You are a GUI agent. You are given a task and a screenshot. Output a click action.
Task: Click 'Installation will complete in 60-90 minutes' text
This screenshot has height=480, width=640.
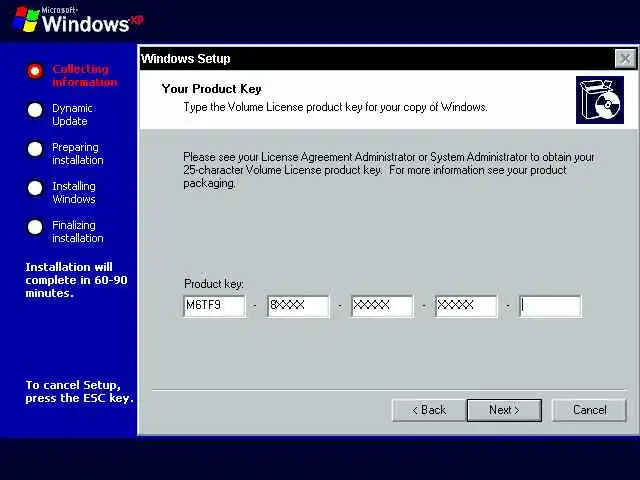(76, 280)
